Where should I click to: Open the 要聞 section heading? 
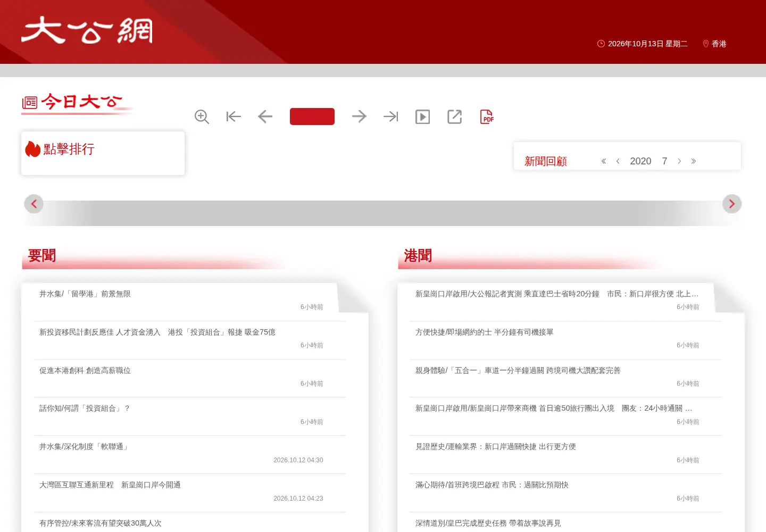42,256
